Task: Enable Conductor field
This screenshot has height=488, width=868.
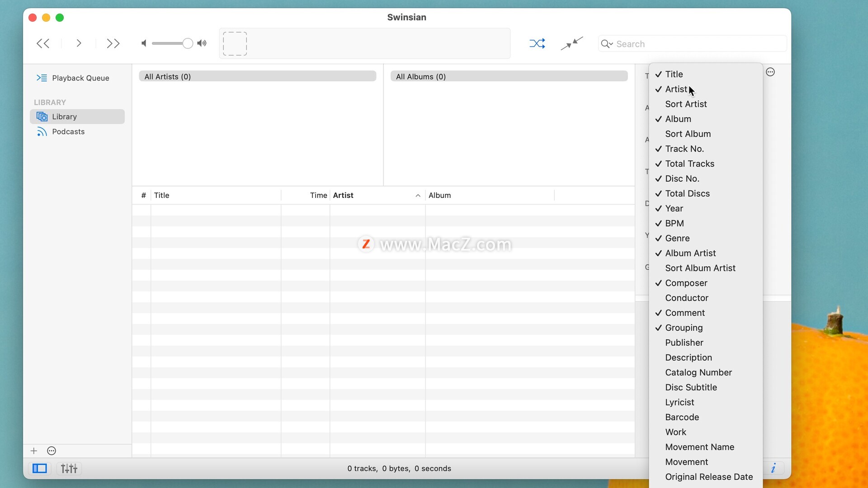Action: [706, 298]
